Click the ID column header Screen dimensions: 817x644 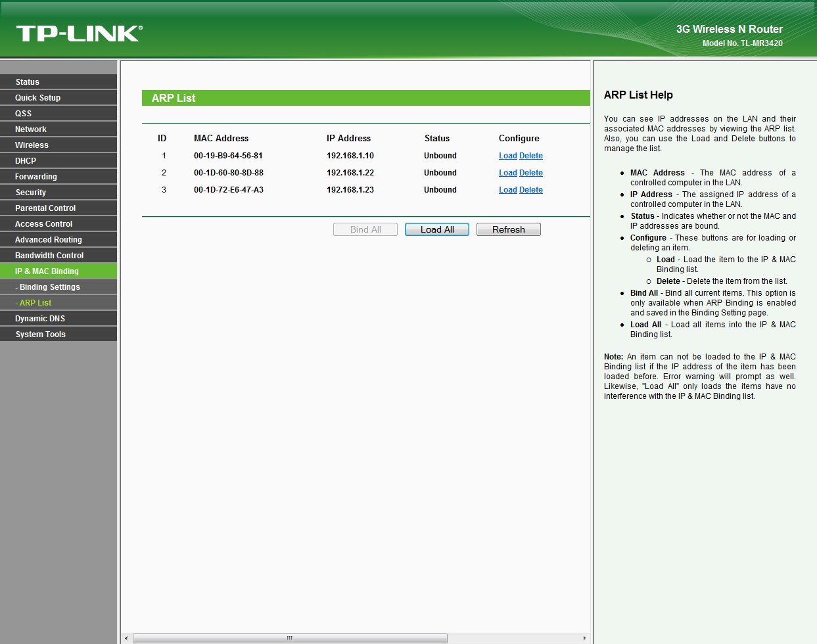tap(162, 139)
